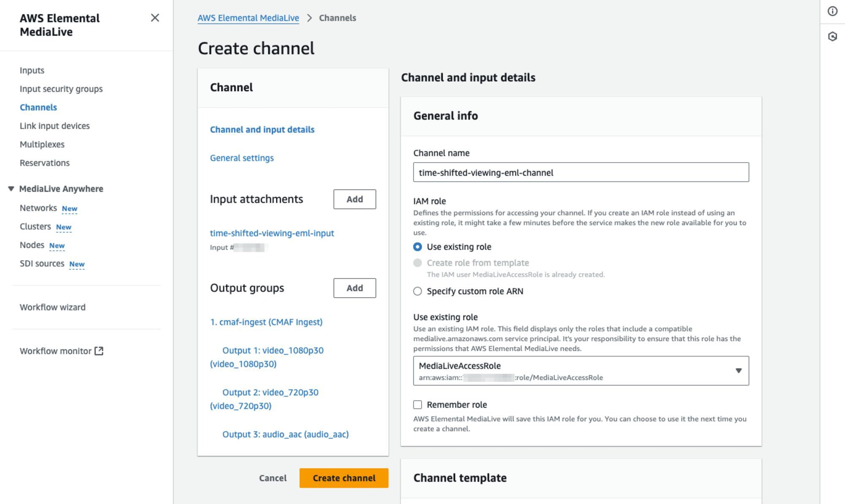Open Networks under MediaLive Anywhere

coord(38,208)
